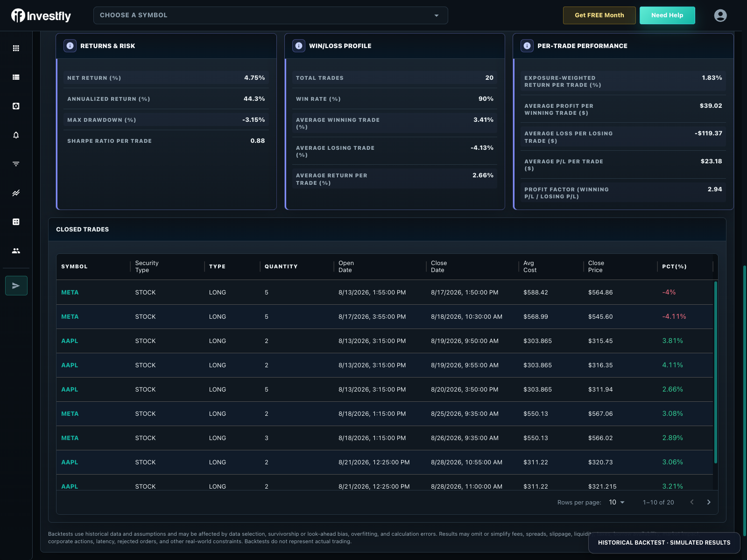Open the community people sidebar icon
This screenshot has height=560, width=747.
click(x=16, y=251)
